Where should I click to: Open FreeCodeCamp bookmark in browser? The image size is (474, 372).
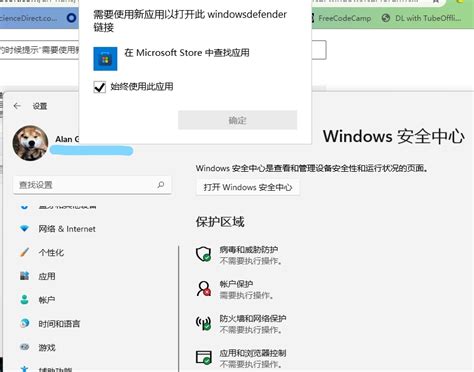click(x=345, y=18)
